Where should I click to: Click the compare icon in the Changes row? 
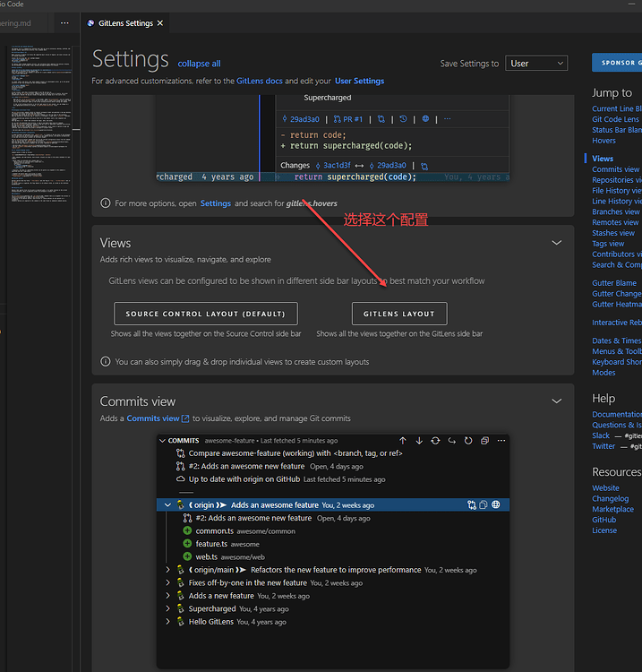pos(424,166)
